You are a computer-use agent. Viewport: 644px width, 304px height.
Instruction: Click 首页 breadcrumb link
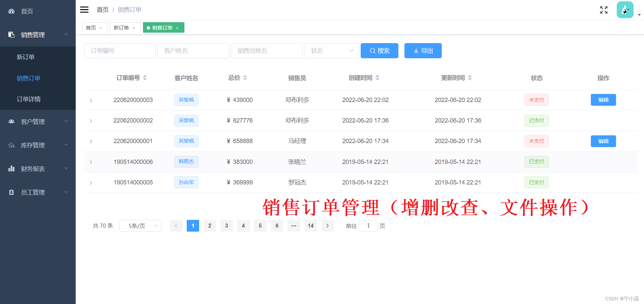(x=103, y=10)
